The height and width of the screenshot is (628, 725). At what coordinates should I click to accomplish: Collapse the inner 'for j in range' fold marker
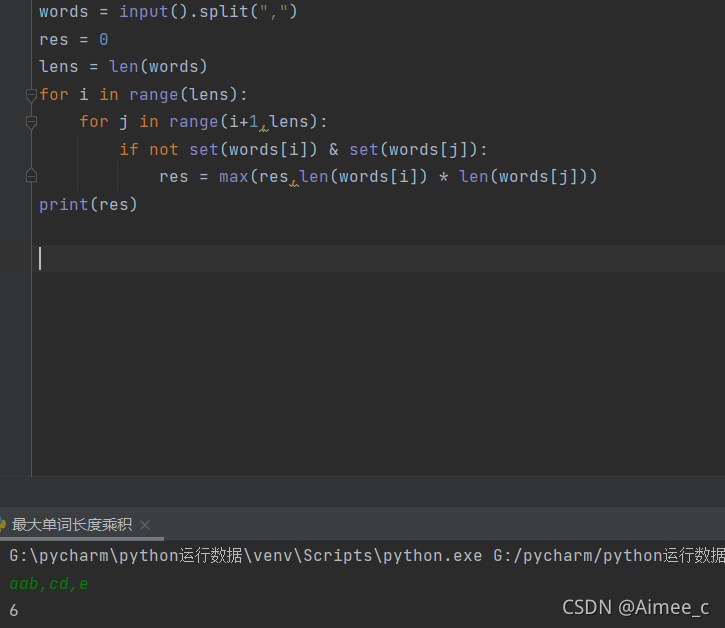(x=31, y=123)
